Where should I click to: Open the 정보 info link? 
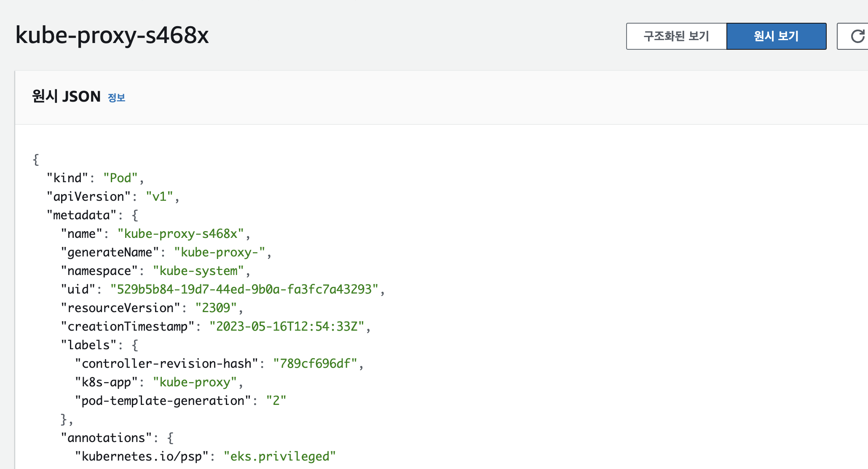116,97
